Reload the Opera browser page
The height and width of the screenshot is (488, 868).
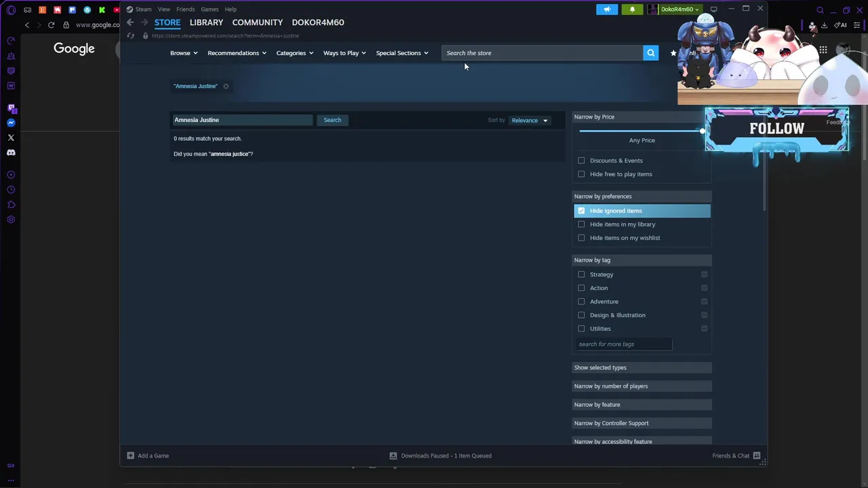click(x=51, y=25)
